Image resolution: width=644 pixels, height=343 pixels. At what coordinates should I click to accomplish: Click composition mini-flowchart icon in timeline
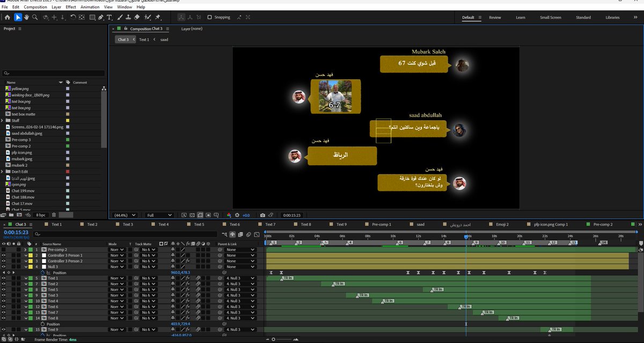coord(224,234)
